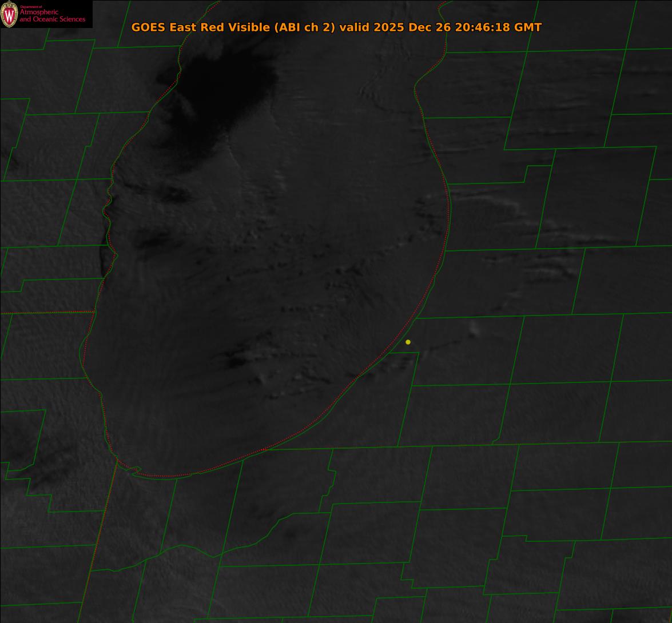Click the GOES East Red Visible title text
The width and height of the screenshot is (672, 623).
(336, 27)
